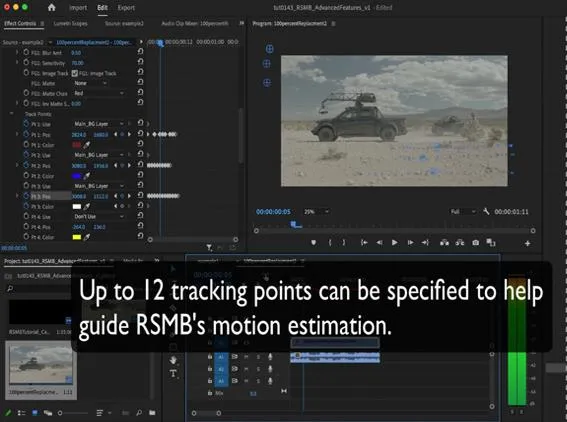Pick Pt 2 Color with the eyedropper
Image resolution: width=567 pixels, height=422 pixels.
87,176
